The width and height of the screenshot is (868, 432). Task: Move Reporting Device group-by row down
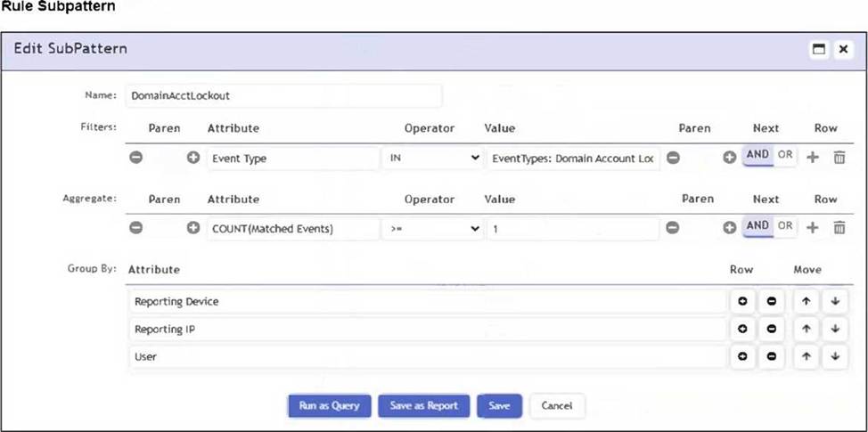(834, 302)
